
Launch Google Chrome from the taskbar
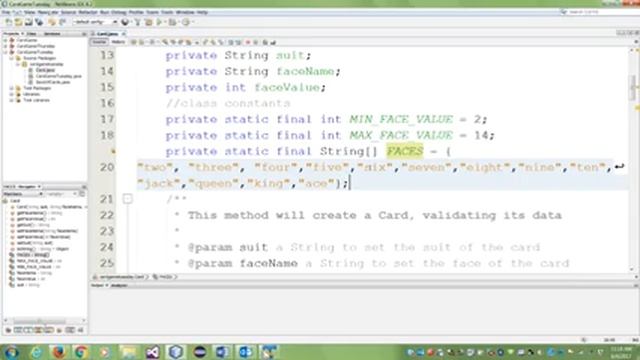[x=81, y=352]
